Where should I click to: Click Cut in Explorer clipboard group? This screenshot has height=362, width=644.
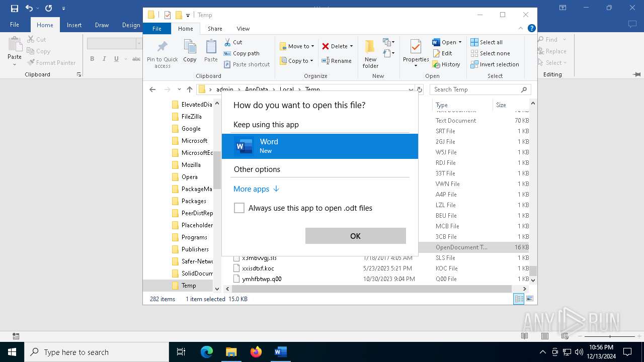coord(233,42)
